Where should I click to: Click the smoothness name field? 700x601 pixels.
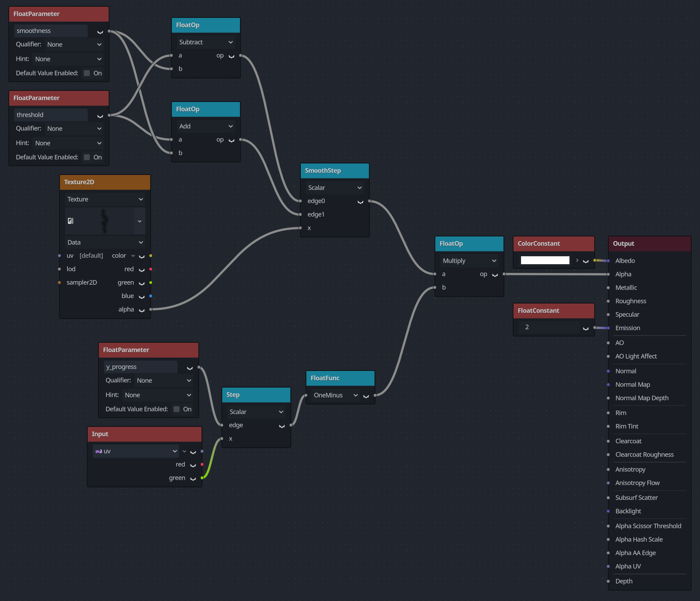[51, 31]
